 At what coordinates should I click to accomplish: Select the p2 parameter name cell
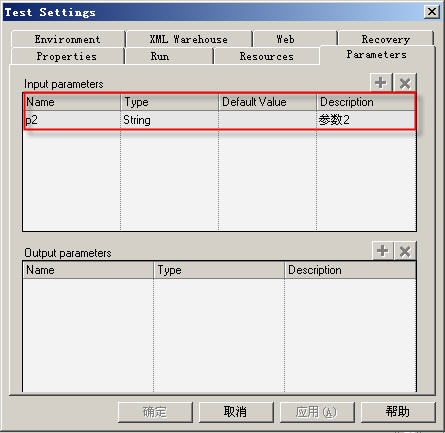pos(72,120)
